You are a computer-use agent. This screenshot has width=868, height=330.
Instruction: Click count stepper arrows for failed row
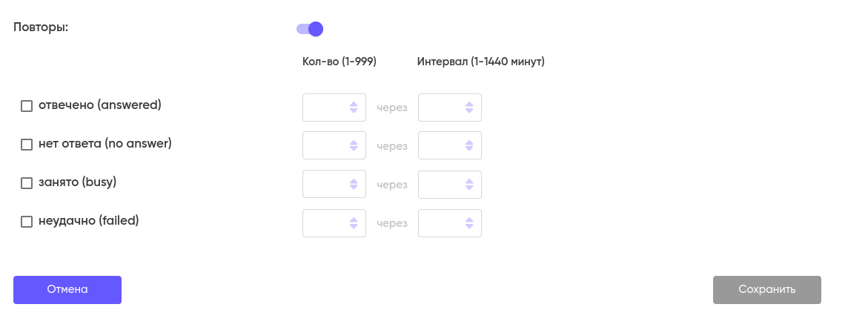354,223
